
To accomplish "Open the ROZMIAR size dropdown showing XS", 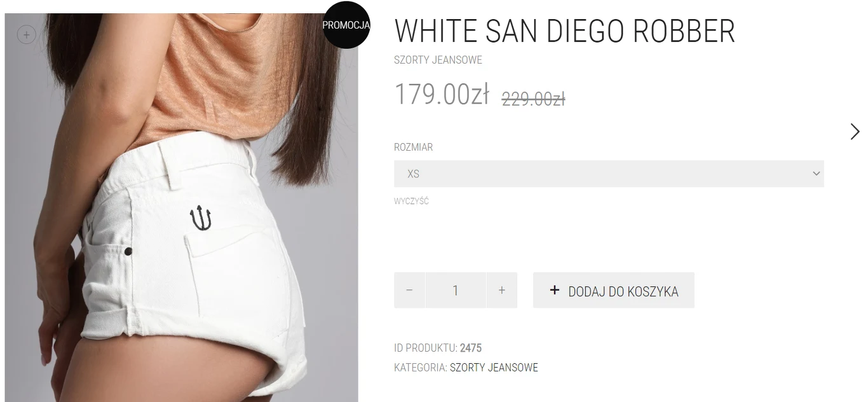I will pos(609,174).
